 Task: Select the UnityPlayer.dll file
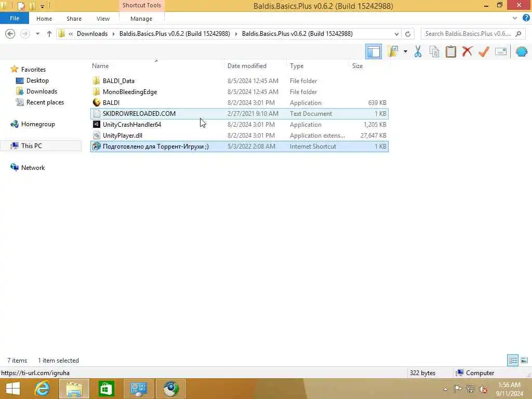[239, 136]
